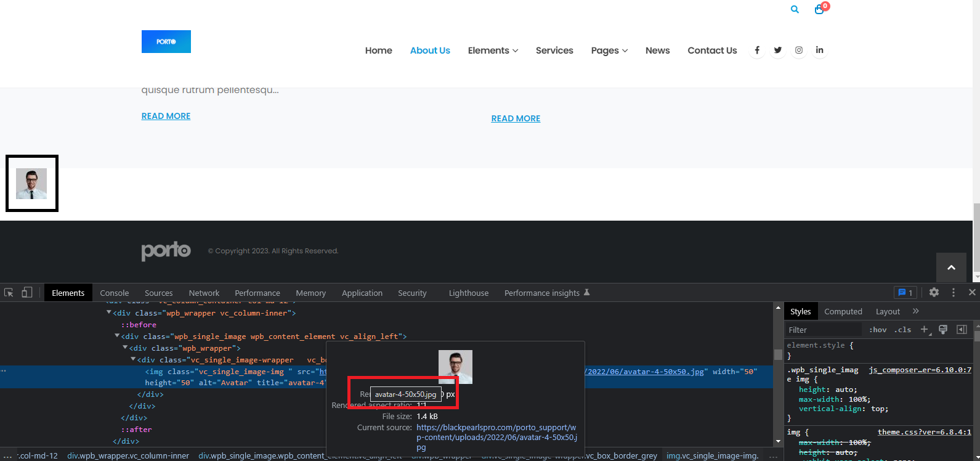Collapse the div class wpb_wrapper node

[x=125, y=348]
